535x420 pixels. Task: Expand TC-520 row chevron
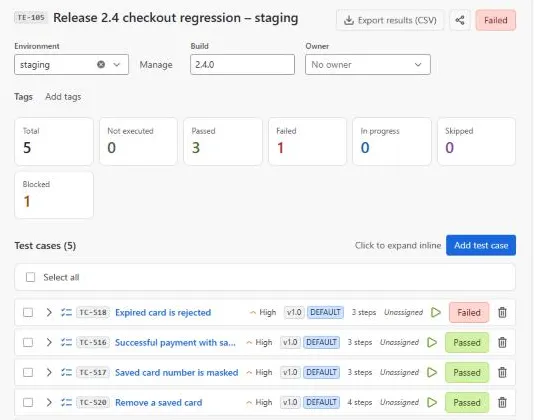click(x=49, y=402)
